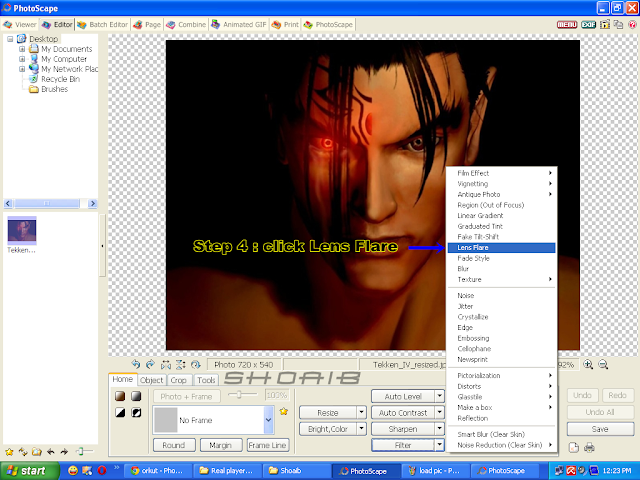
Task: Open the Resize dropdown arrow
Action: (362, 412)
